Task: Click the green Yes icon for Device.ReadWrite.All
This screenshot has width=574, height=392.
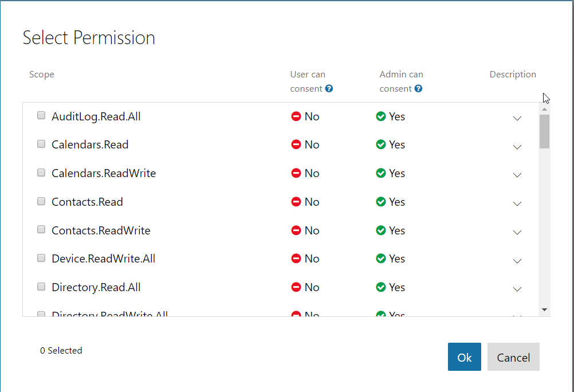Action: pyautogui.click(x=381, y=258)
